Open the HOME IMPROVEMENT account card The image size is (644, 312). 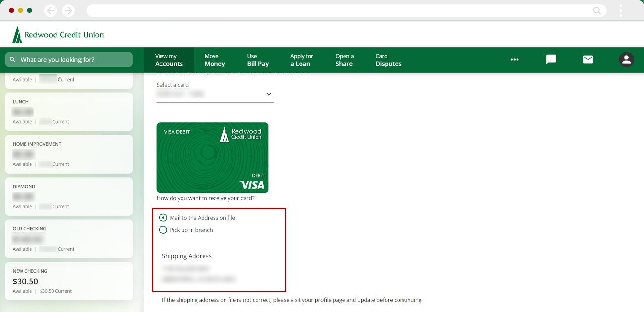click(69, 154)
